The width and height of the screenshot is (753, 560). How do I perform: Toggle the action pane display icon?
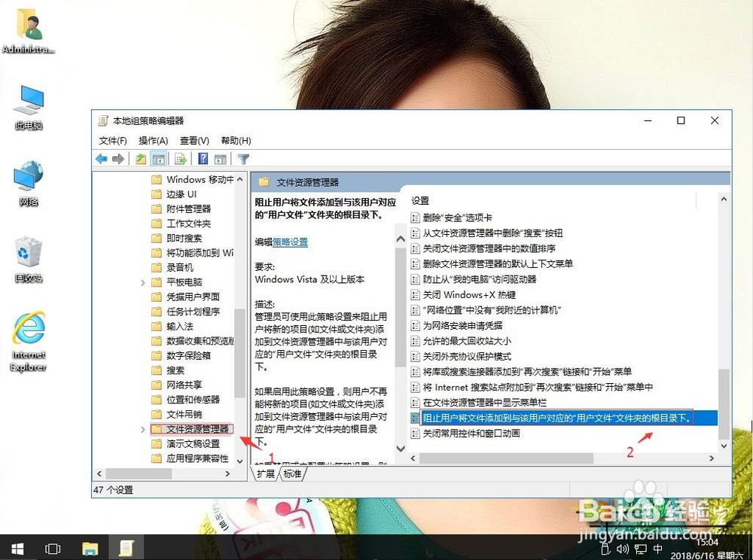(x=220, y=159)
